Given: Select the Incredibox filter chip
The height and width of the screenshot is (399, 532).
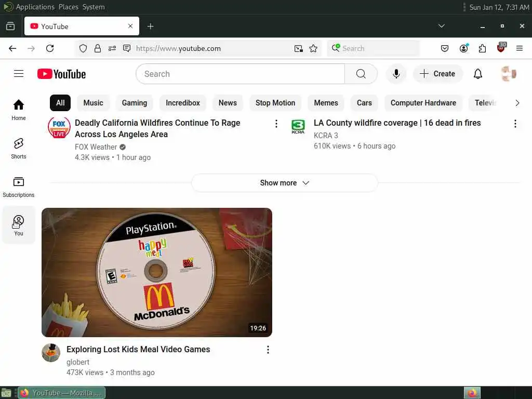Looking at the screenshot, I should click(183, 103).
